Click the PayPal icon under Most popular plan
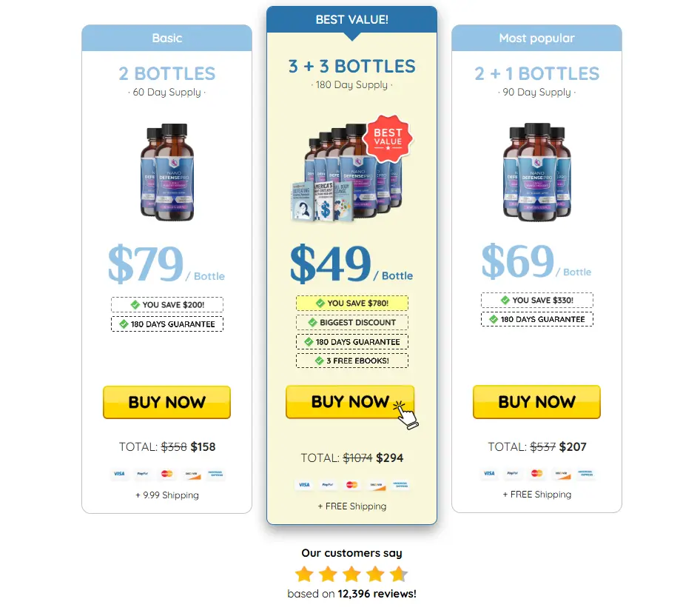Image resolution: width=680 pixels, height=616 pixels. [x=513, y=473]
